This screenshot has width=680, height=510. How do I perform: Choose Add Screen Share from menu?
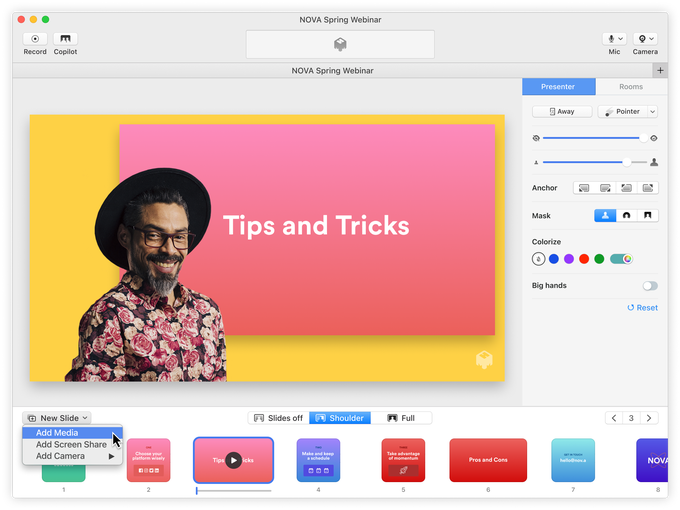(x=71, y=445)
